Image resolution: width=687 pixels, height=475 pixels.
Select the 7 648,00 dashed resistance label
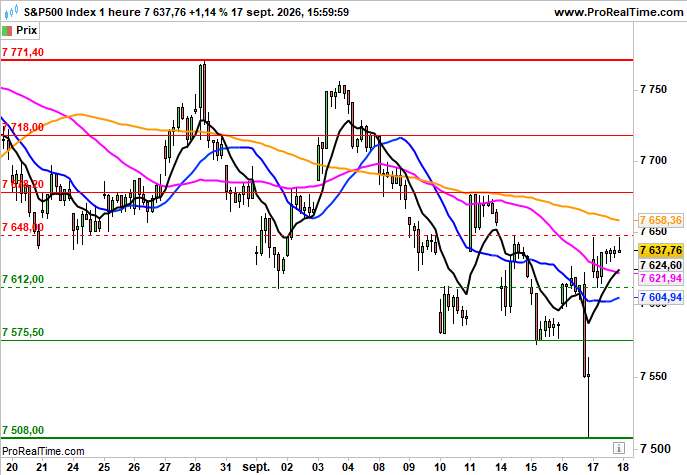click(23, 227)
